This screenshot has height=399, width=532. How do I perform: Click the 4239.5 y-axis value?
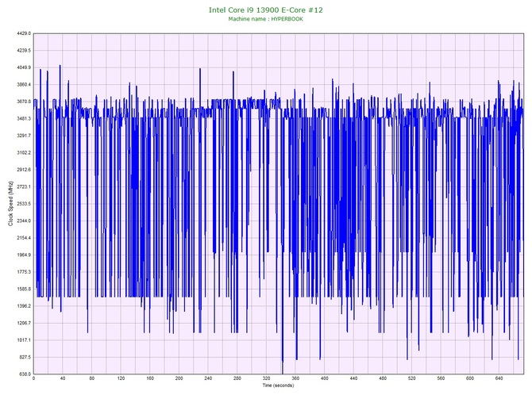24,51
